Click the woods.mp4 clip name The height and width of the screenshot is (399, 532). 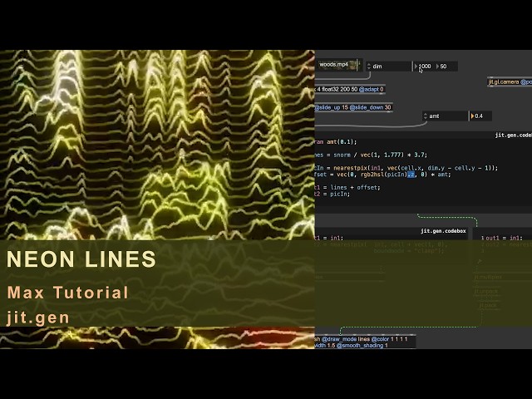[x=334, y=64]
